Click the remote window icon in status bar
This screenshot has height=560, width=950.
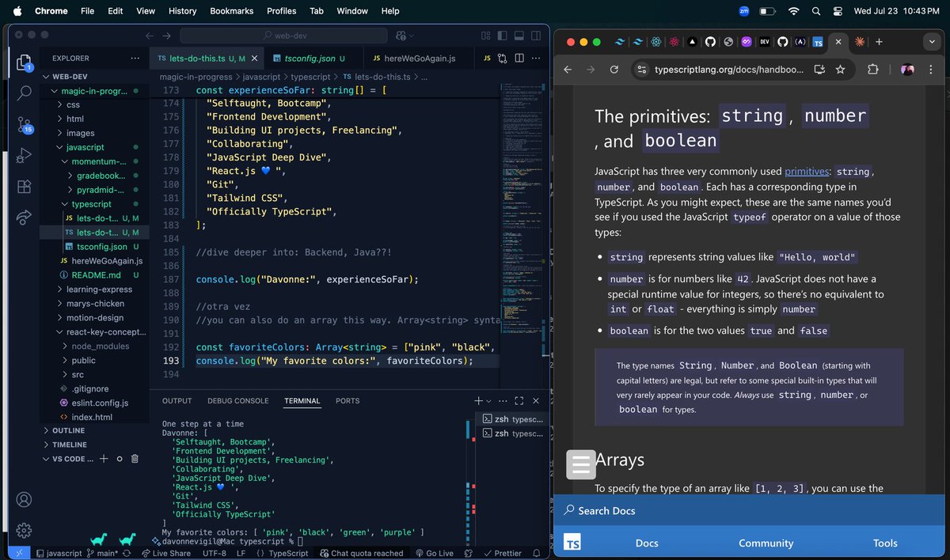tap(21, 554)
